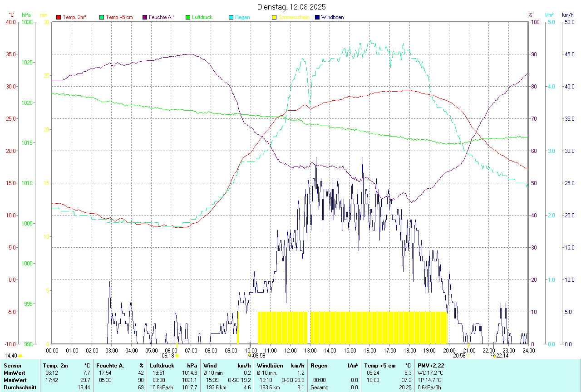Click the sunrise marker at 06:18
581x392 pixels.
[177, 356]
